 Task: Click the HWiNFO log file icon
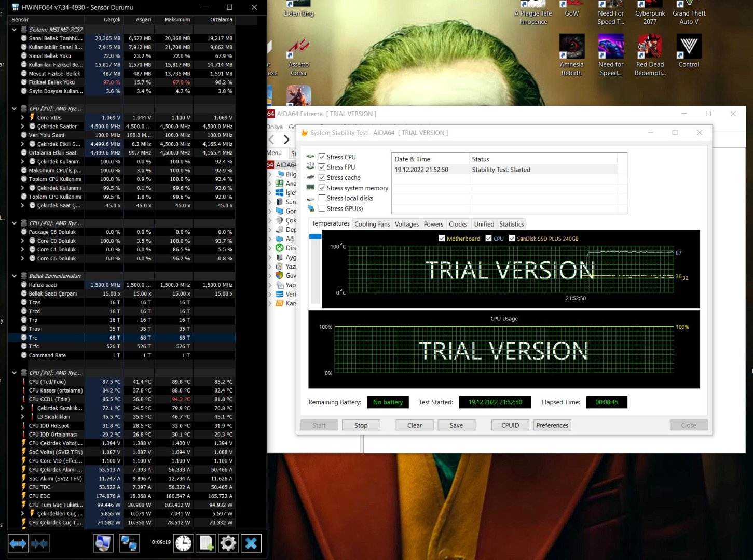[x=206, y=543]
